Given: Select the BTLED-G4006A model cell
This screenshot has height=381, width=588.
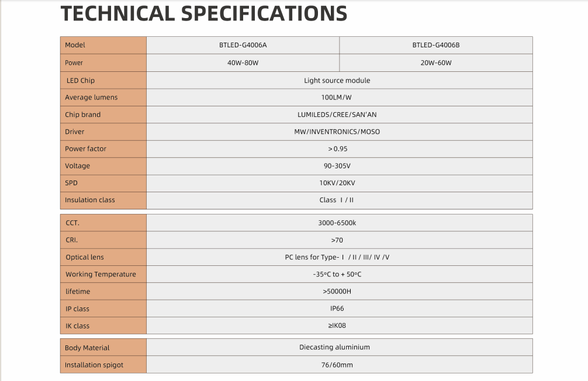Looking at the screenshot, I should [243, 45].
